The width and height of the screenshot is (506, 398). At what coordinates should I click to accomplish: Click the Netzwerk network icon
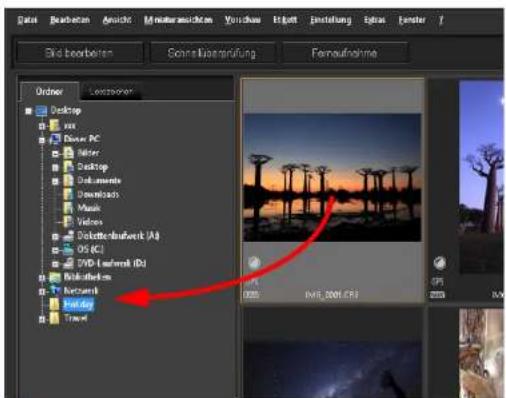55,291
